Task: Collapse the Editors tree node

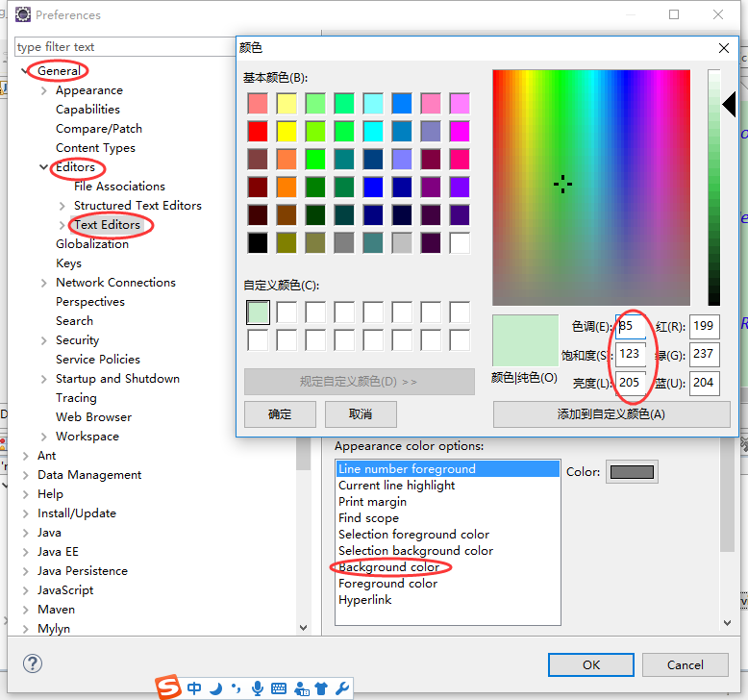Action: [44, 167]
